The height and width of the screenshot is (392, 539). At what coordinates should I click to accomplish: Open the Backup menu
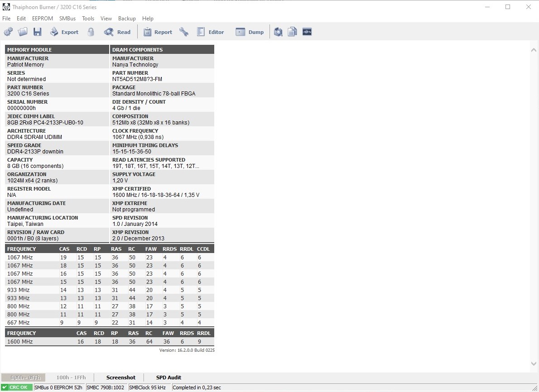click(x=127, y=19)
